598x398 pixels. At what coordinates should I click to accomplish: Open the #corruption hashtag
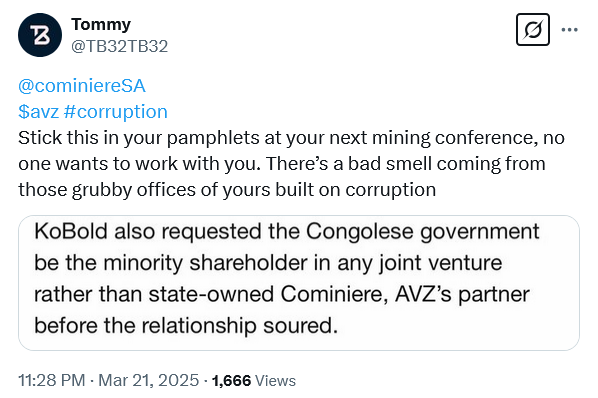point(116,112)
